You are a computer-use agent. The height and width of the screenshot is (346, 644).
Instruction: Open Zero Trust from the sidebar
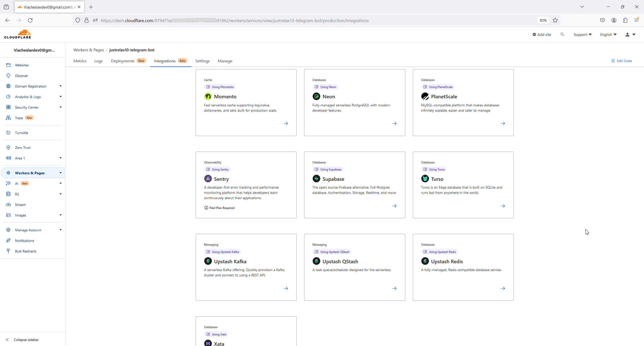coord(23,148)
